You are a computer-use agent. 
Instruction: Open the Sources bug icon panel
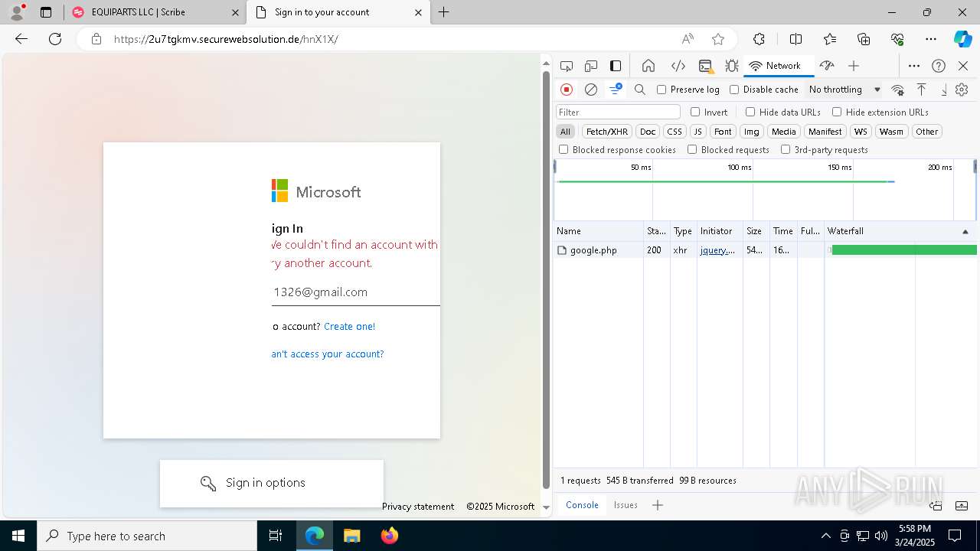tap(732, 66)
